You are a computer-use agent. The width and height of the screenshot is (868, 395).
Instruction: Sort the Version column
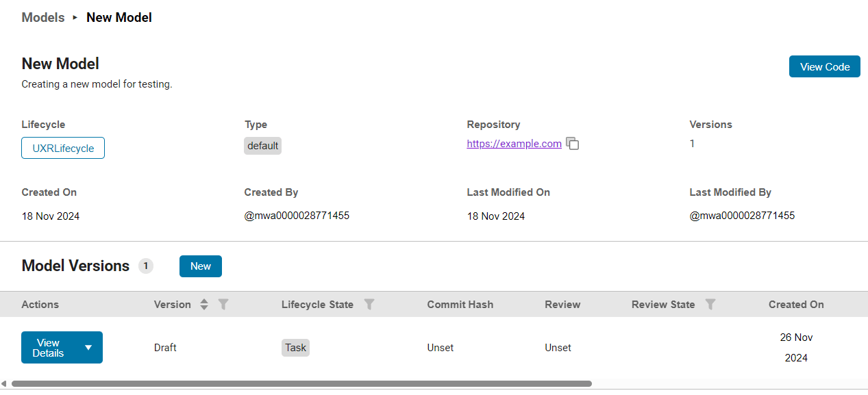pos(204,305)
